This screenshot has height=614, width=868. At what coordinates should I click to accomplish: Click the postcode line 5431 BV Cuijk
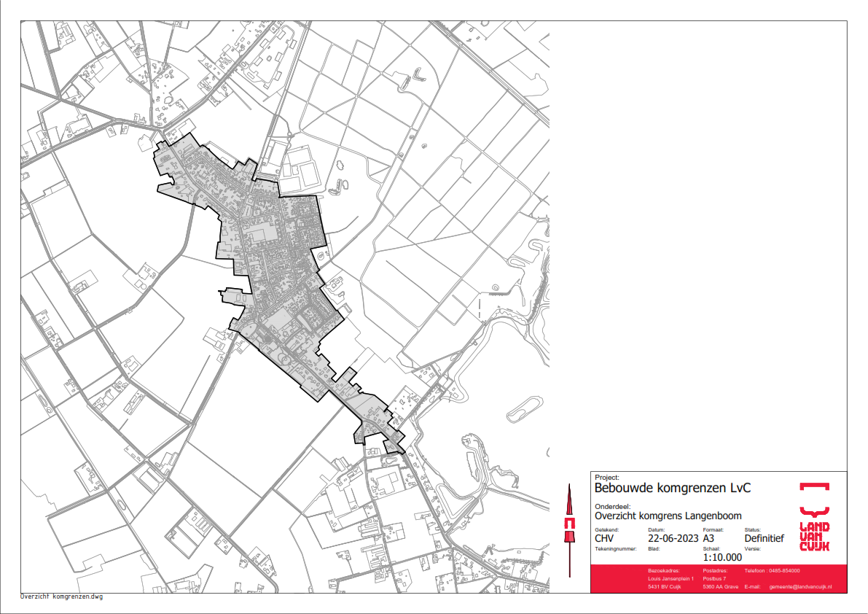(x=664, y=587)
